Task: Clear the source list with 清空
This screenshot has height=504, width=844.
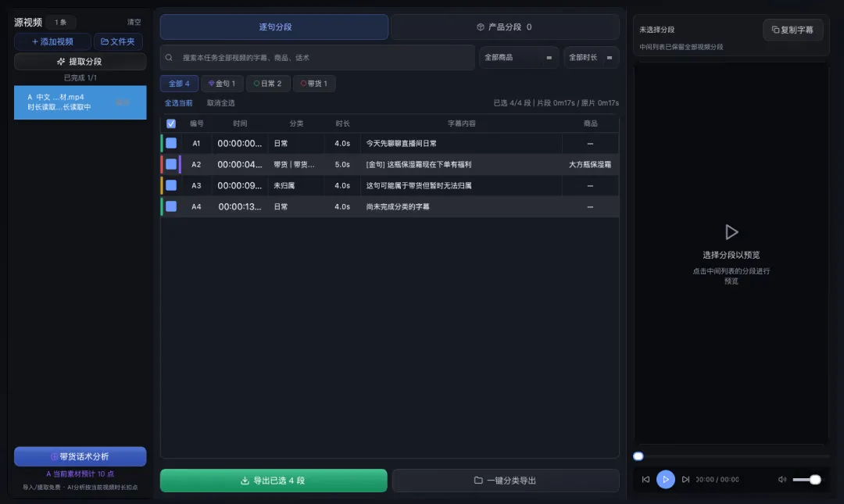Action: (134, 22)
